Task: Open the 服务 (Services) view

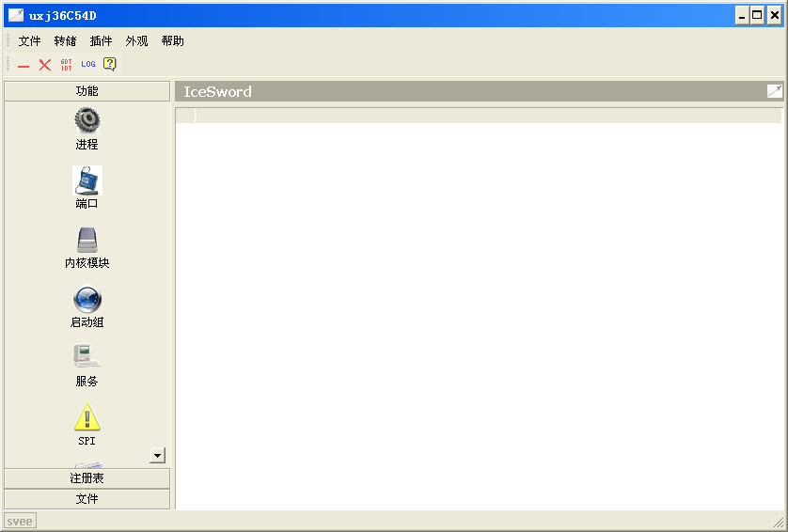Action: pyautogui.click(x=87, y=358)
